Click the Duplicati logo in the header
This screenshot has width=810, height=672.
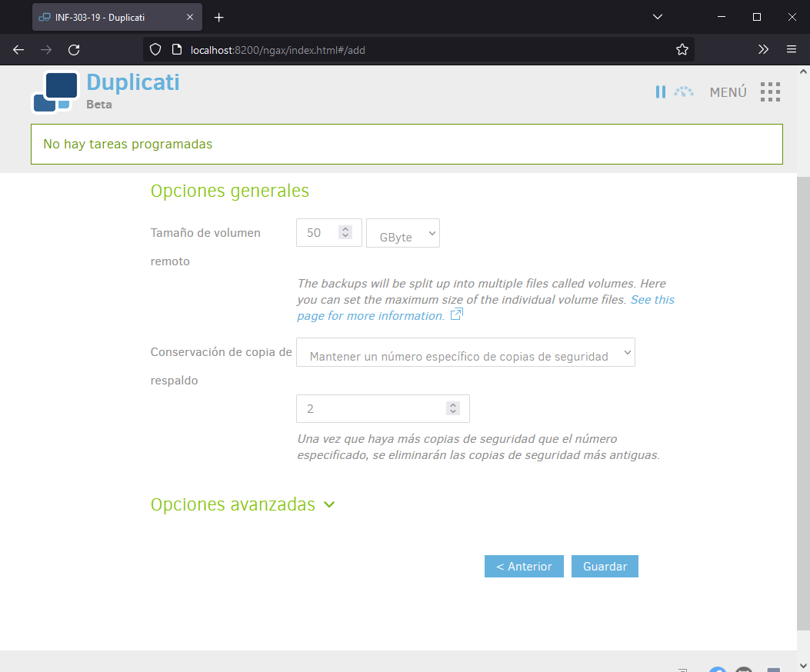[x=55, y=92]
